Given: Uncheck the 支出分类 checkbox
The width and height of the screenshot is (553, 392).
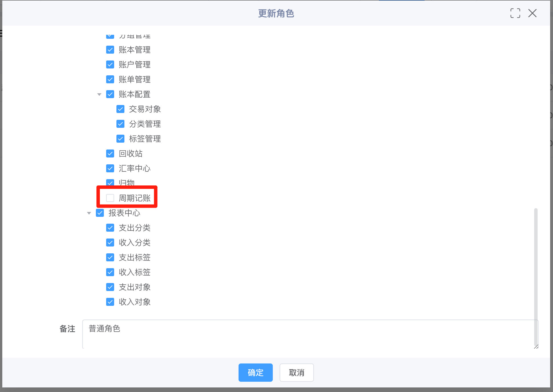Looking at the screenshot, I should tap(110, 228).
